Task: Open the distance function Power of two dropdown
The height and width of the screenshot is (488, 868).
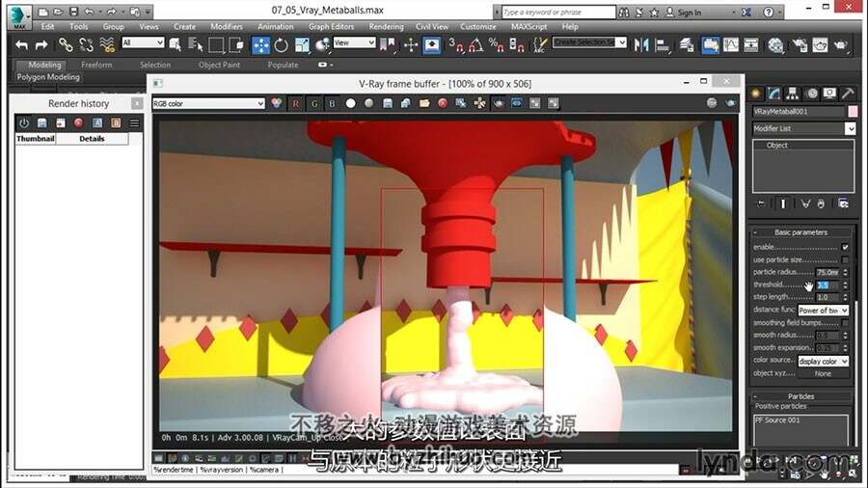Action: 824,311
